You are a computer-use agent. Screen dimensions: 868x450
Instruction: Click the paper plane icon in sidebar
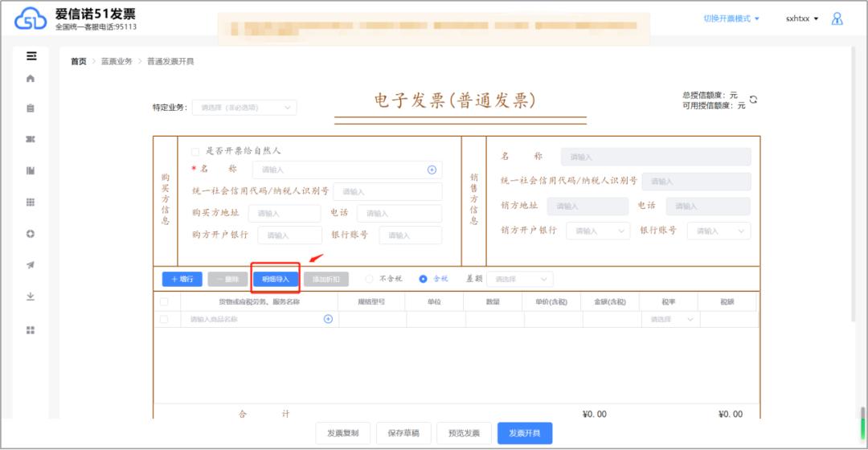pos(31,265)
